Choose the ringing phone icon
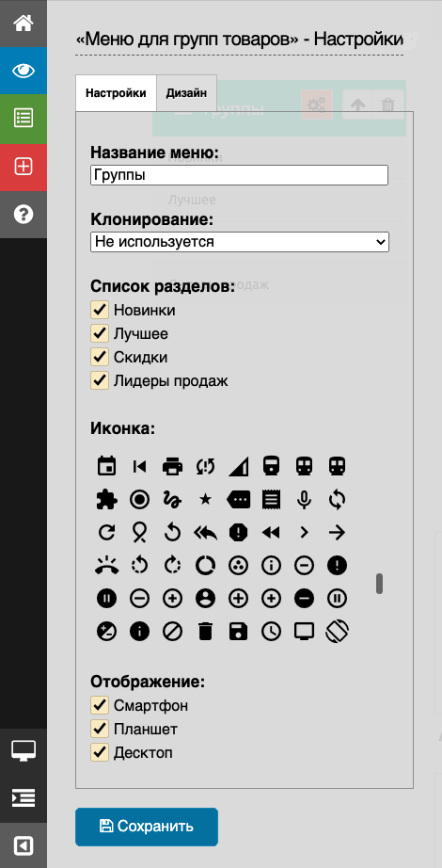 (106, 566)
